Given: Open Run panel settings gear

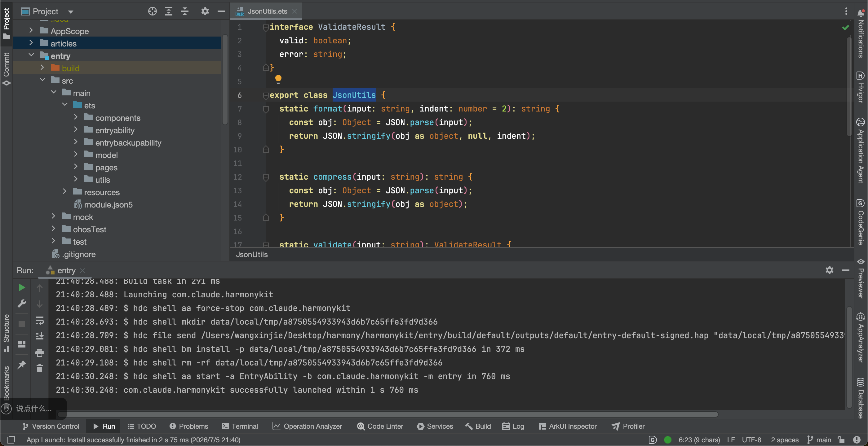Looking at the screenshot, I should [x=829, y=270].
